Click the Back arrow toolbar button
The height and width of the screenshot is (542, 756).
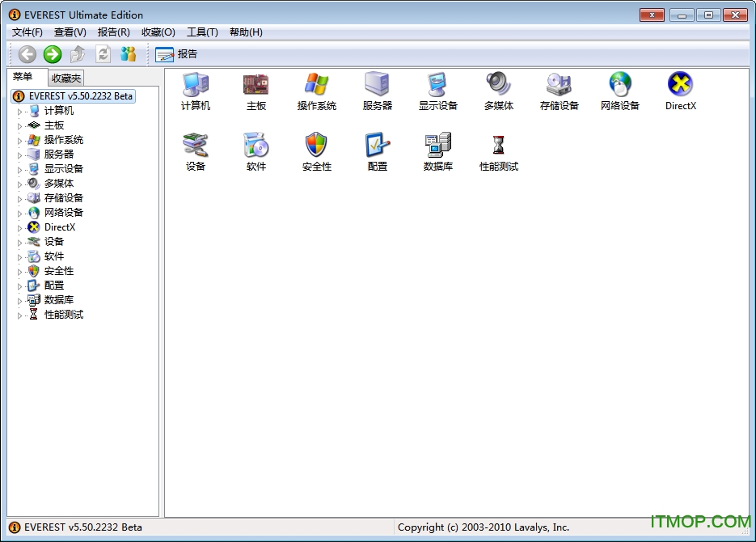click(x=27, y=54)
